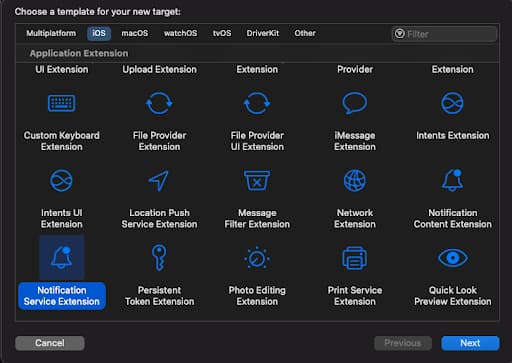Select the iOS platform tab
This screenshot has width=512, height=363.
tap(99, 33)
